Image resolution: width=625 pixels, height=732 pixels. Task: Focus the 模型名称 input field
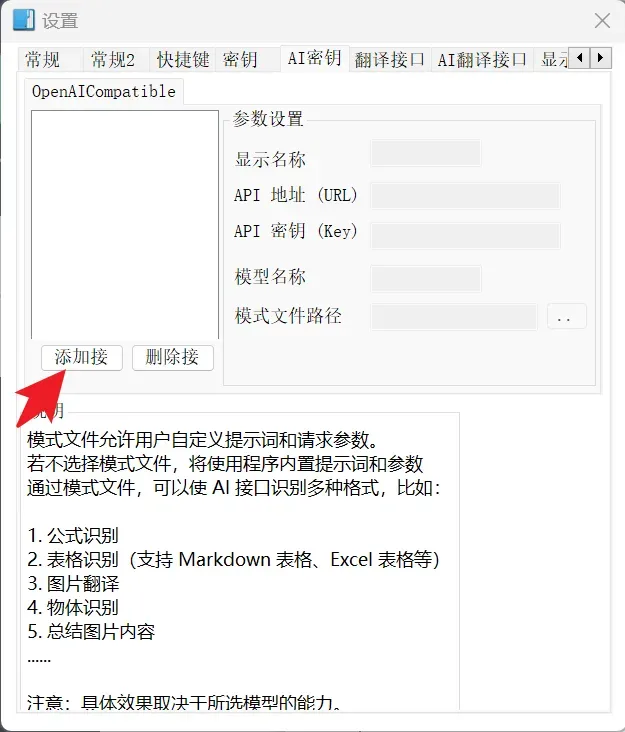click(x=426, y=279)
